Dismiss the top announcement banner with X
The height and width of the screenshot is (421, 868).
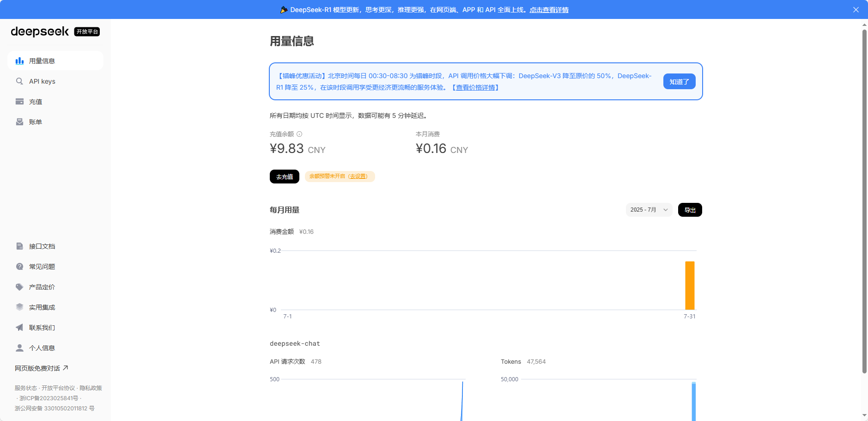pos(856,10)
